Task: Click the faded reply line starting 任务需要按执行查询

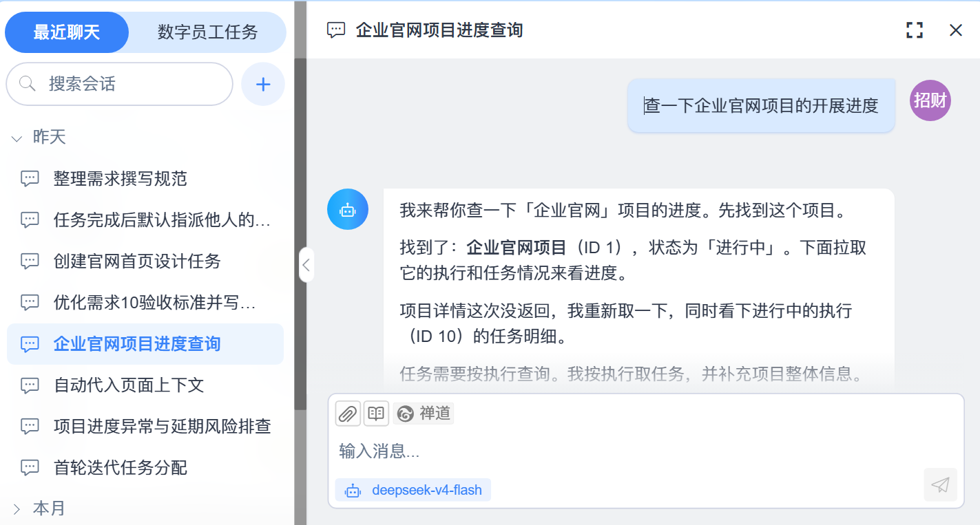Action: pyautogui.click(x=631, y=374)
